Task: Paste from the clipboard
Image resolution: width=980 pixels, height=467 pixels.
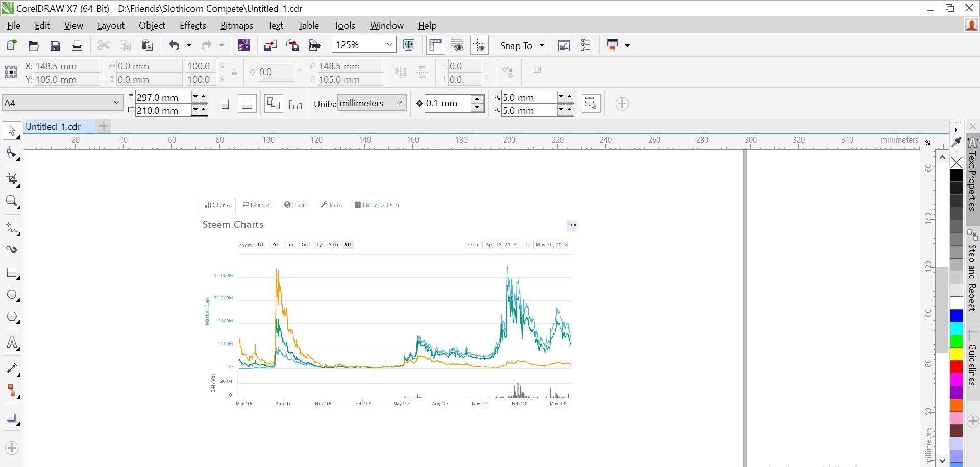Action: pos(147,45)
